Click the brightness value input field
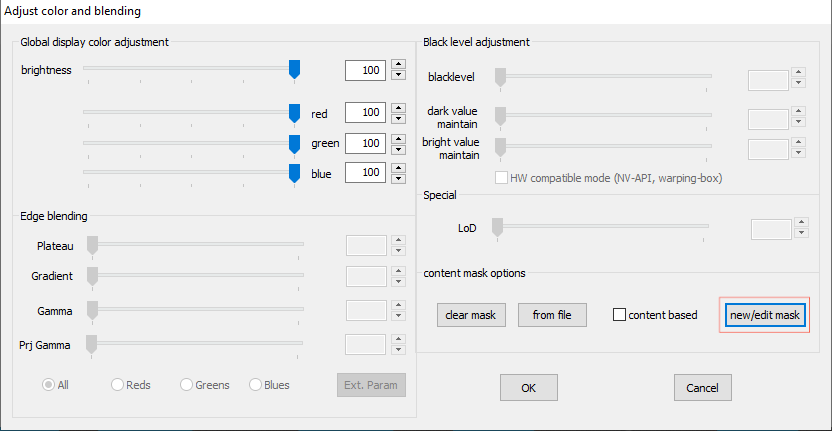 point(365,71)
